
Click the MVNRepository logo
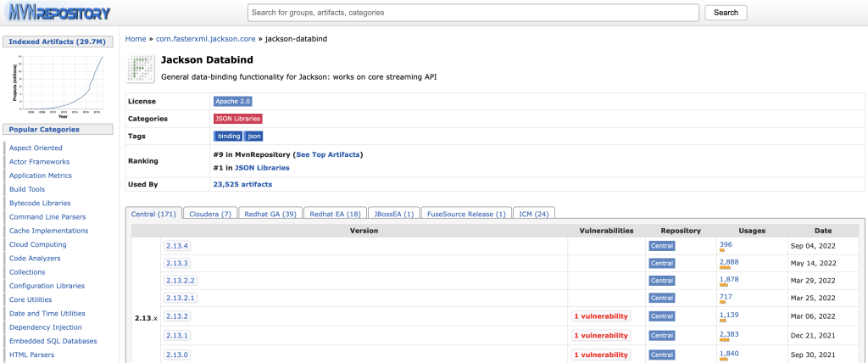(59, 13)
